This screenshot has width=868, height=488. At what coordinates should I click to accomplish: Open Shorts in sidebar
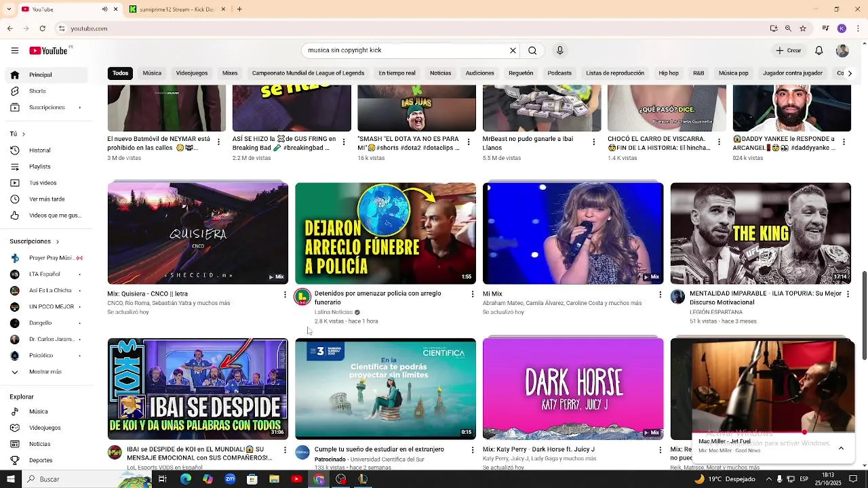37,91
